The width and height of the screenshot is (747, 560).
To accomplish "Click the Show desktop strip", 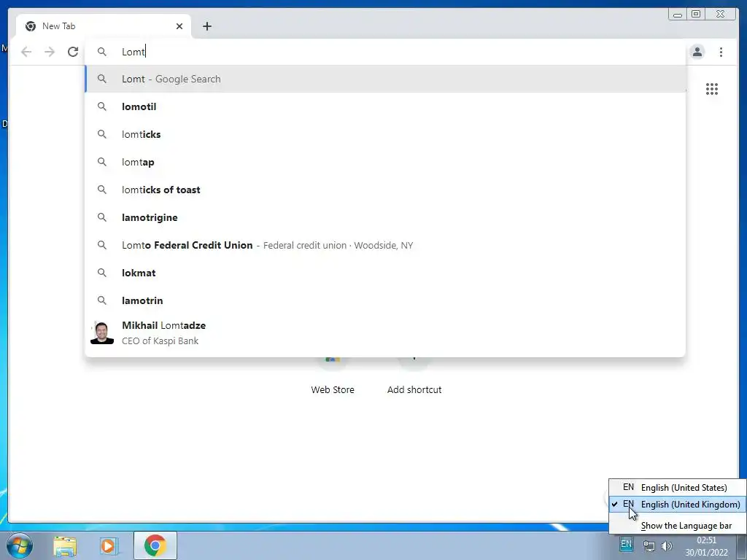I will pyautogui.click(x=742, y=545).
